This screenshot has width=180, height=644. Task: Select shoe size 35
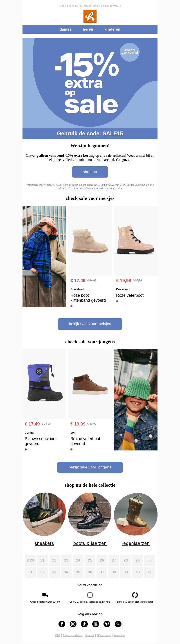pyautogui.click(x=78, y=572)
